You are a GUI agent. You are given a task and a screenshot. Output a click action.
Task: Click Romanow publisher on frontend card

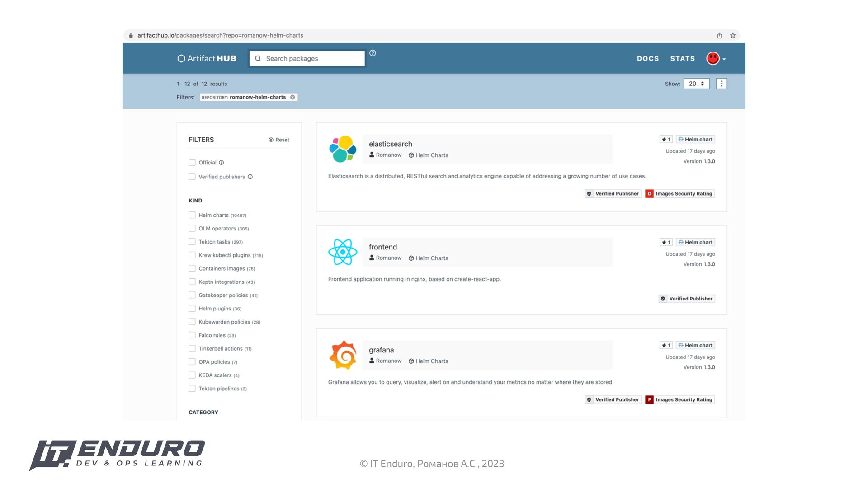(x=385, y=258)
